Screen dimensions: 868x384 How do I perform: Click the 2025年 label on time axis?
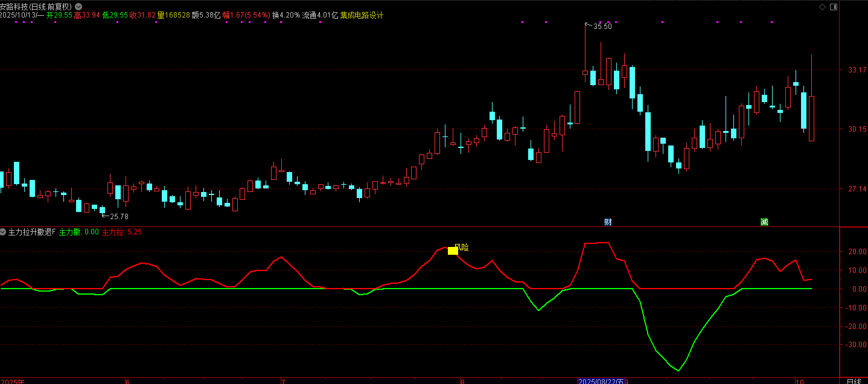[x=12, y=381]
